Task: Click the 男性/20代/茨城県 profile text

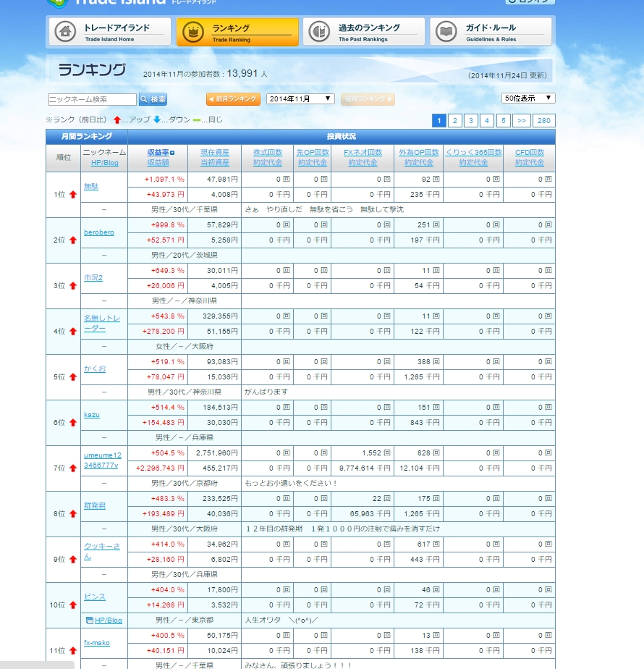Action: 185,255
